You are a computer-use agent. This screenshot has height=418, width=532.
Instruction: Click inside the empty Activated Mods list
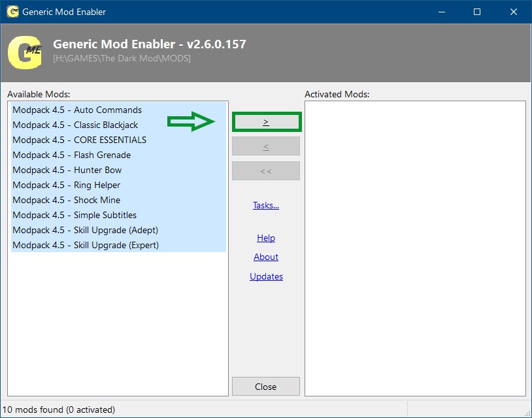[415, 248]
